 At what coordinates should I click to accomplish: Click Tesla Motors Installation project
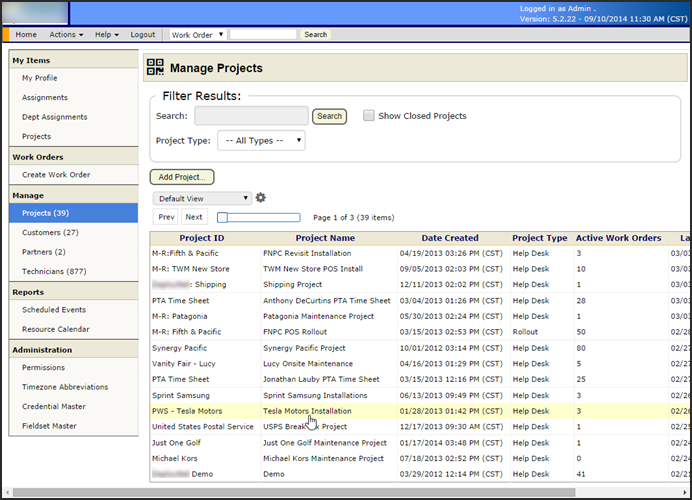coord(307,411)
